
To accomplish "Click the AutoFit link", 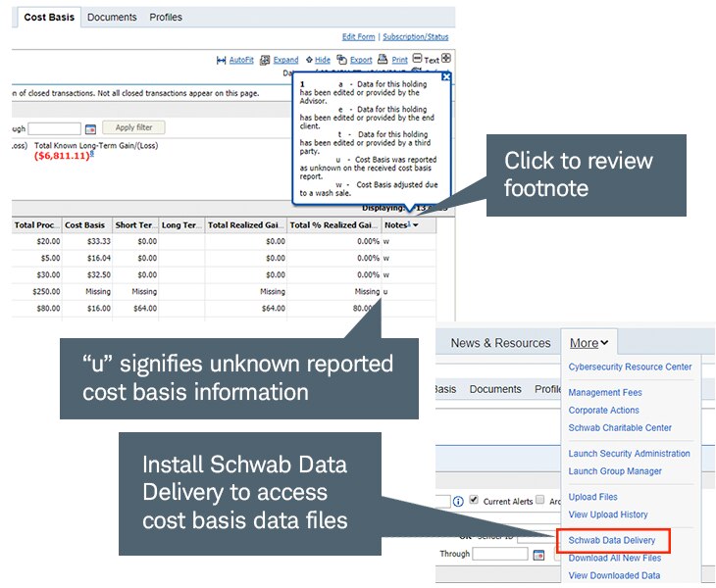I will click(241, 60).
